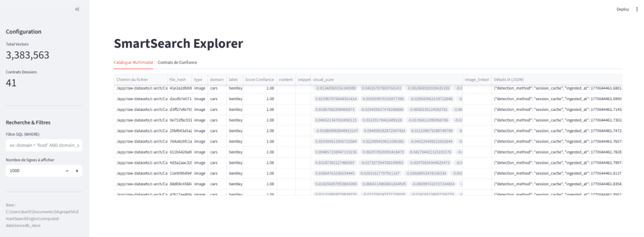
Task: Click the vector value -0.0650230124592781
Action: [427, 109]
